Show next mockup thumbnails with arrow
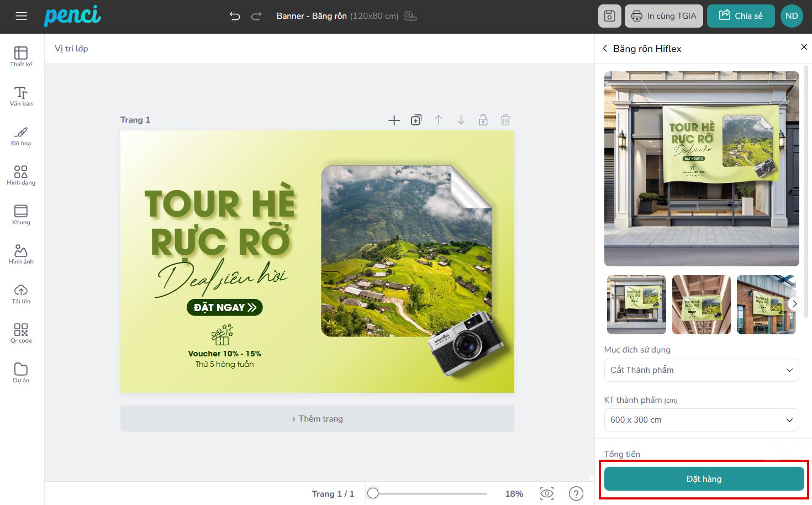The image size is (812, 505). click(794, 304)
